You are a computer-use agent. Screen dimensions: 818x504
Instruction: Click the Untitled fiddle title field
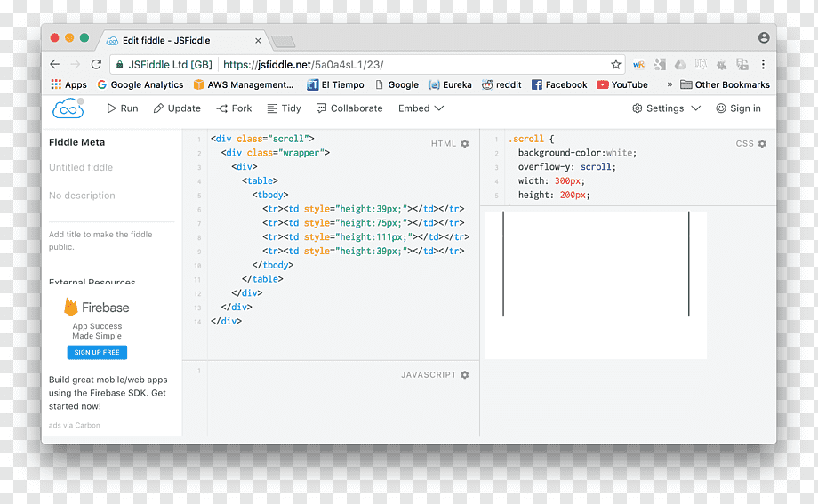point(112,167)
